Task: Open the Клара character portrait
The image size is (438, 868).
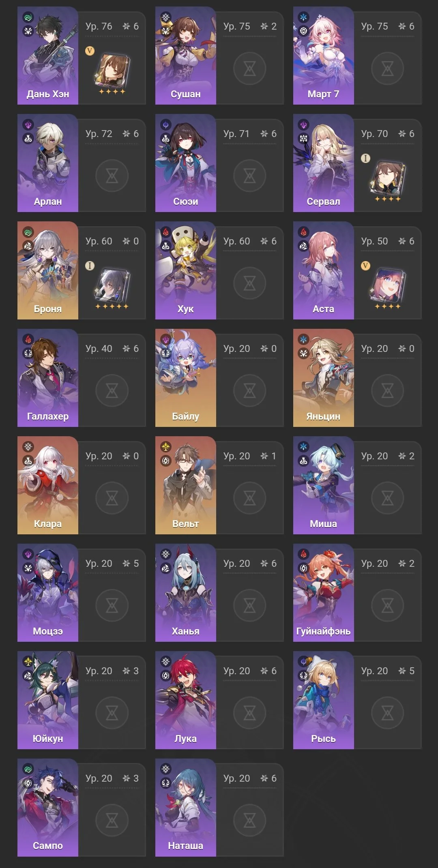Action: coord(47,485)
